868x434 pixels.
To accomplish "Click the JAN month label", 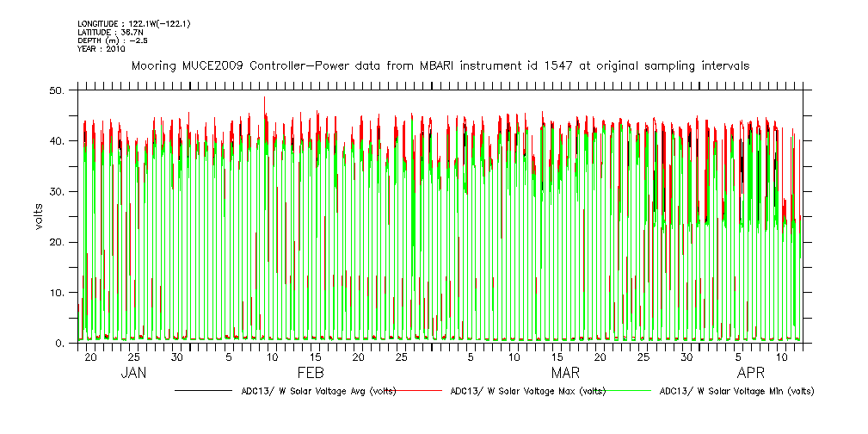I will click(x=133, y=373).
